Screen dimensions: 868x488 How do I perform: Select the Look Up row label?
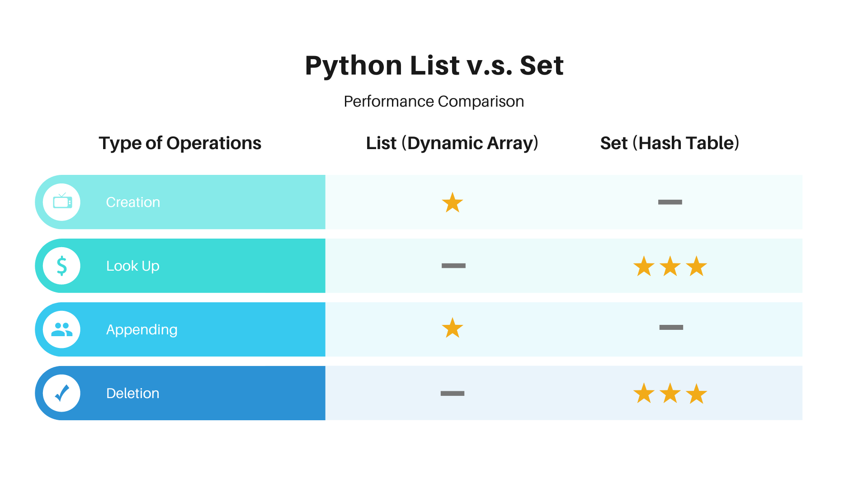[x=132, y=266]
